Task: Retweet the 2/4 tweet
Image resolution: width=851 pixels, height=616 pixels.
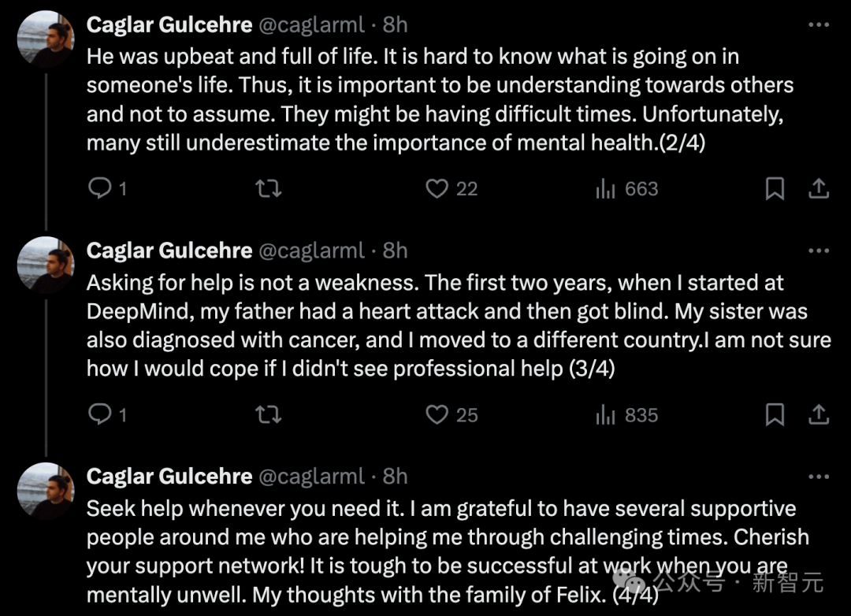Action: point(269,189)
